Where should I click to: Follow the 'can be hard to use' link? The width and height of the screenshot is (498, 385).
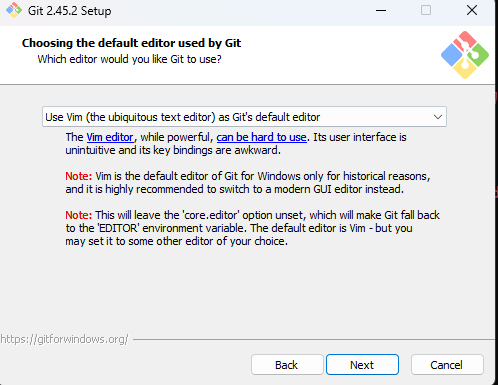pos(261,137)
